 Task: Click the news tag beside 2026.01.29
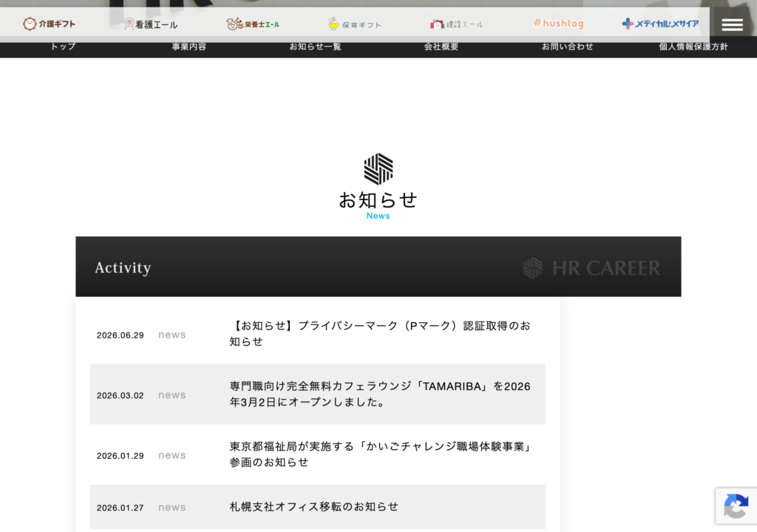pos(172,456)
